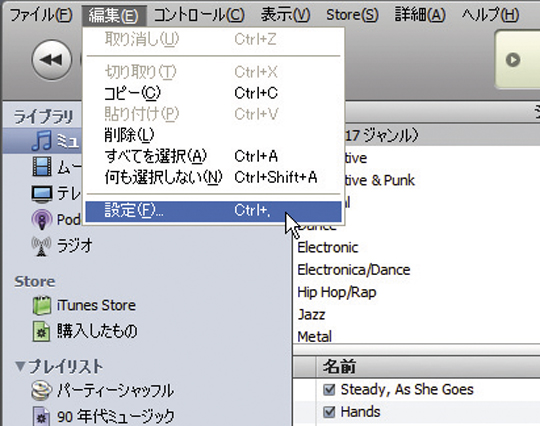Viewport: 540px width, 426px height.
Task: Uncheck the Hands song checkbox
Action: coord(329,412)
